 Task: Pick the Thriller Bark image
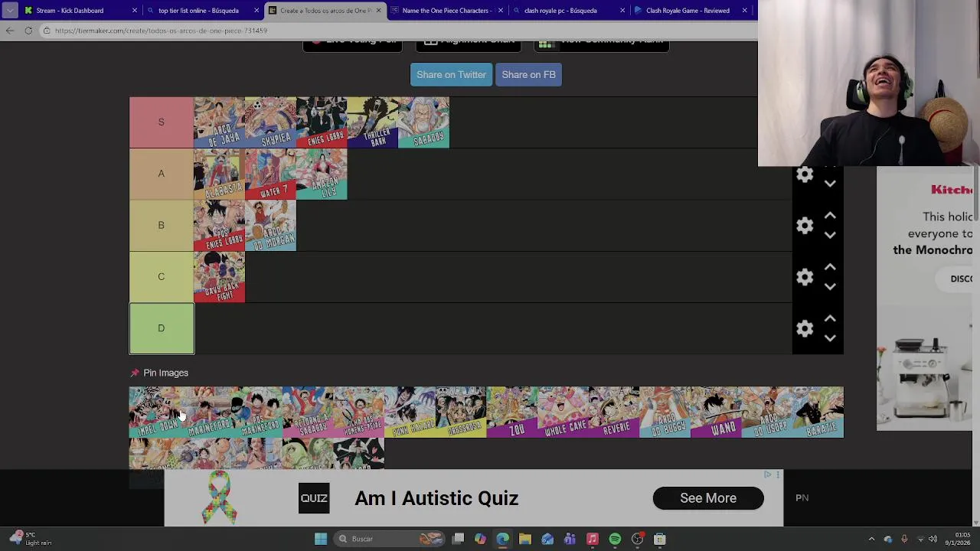pos(373,122)
